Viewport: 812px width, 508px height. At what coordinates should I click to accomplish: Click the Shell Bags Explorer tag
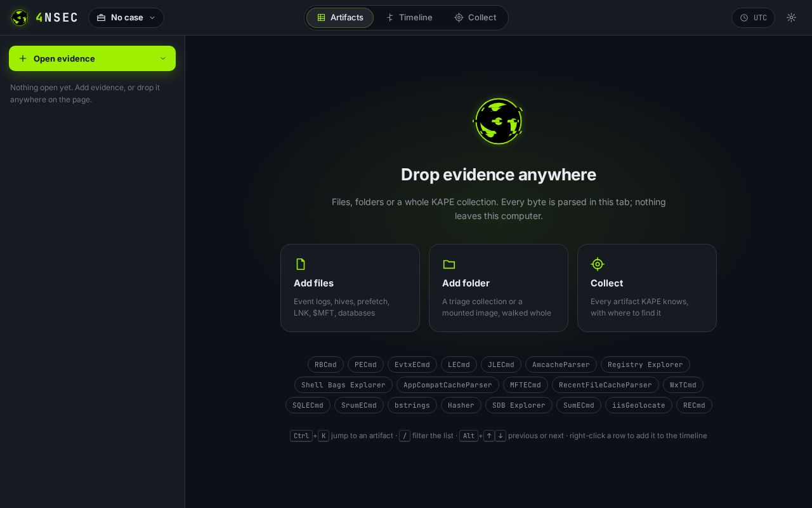(343, 385)
